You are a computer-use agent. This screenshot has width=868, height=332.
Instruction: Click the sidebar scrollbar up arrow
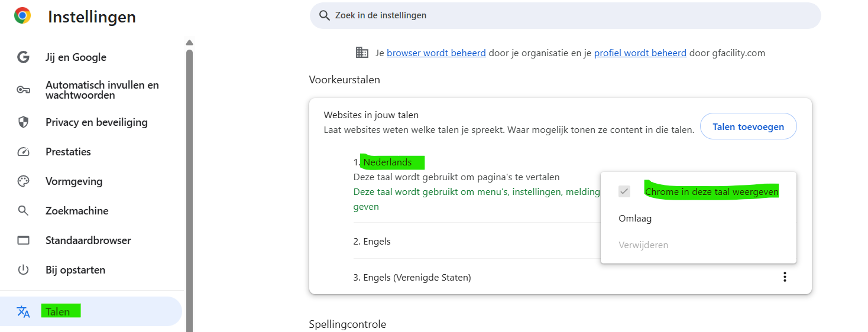click(x=189, y=43)
